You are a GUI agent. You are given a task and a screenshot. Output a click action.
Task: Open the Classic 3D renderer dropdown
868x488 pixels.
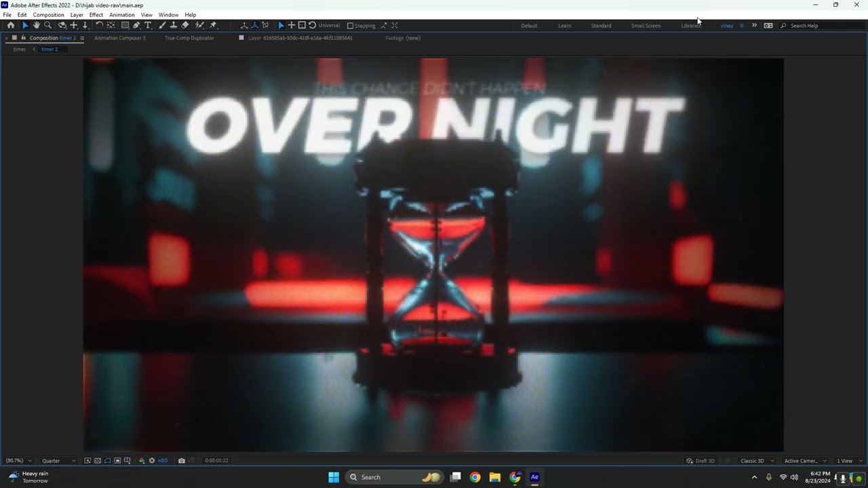tap(757, 461)
